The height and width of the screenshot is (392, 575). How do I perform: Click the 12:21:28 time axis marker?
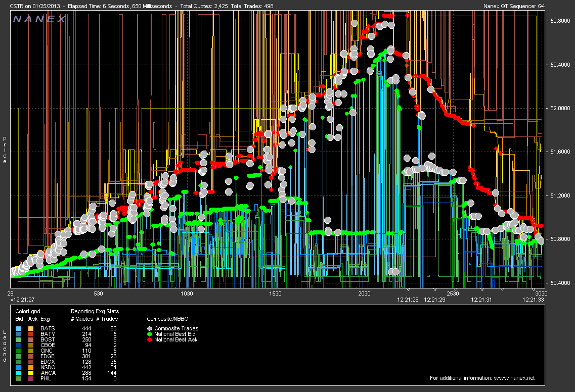coord(408,300)
